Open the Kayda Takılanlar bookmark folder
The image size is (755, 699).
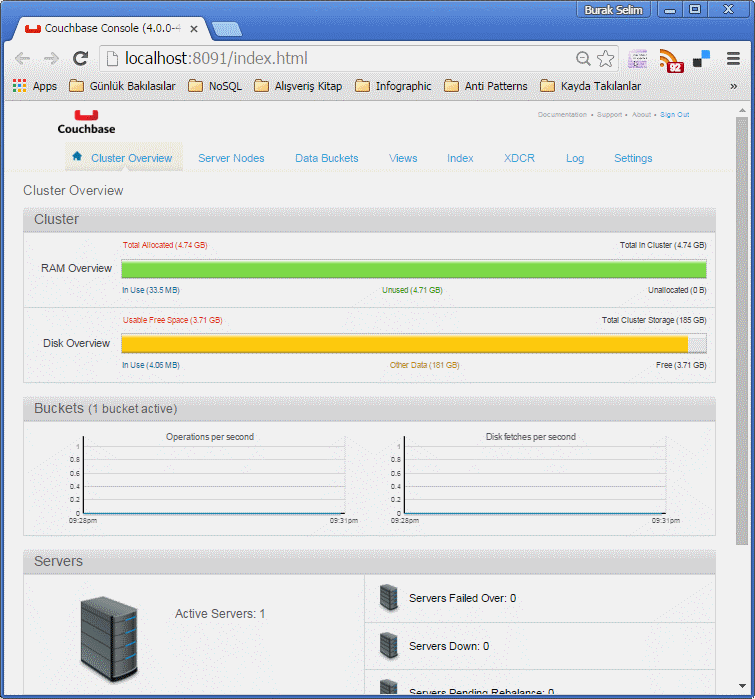[590, 86]
